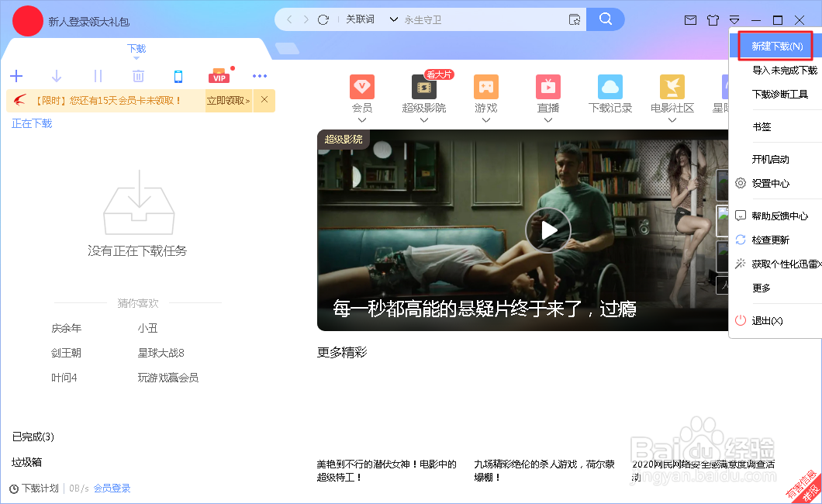Create a new task with the plus icon

(x=16, y=76)
